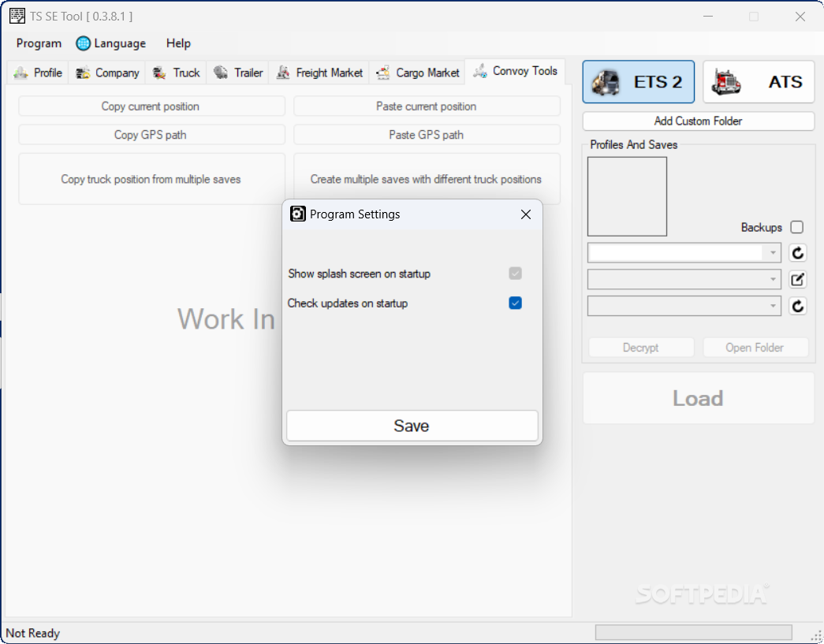Screen dimensions: 824x644
Task: Click the Convoy Tools tab icon
Action: (x=479, y=71)
